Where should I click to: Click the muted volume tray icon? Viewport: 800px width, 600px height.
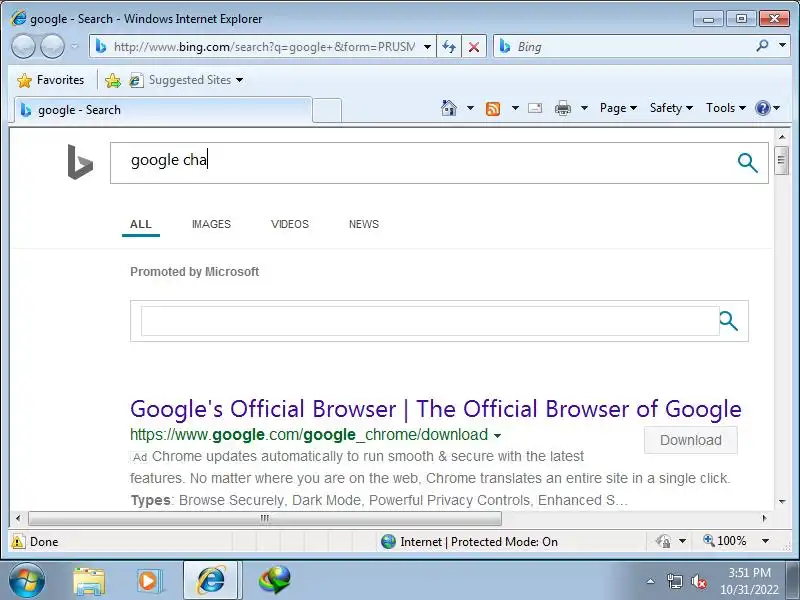698,582
